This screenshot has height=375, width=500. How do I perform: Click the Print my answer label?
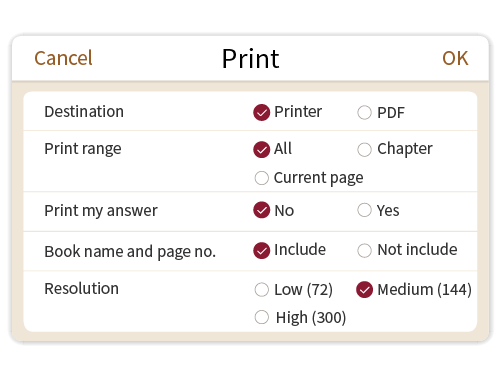101,211
